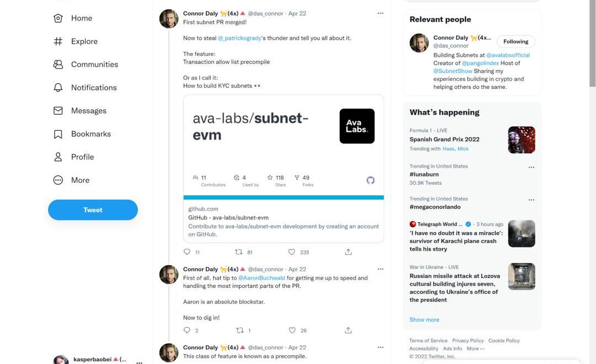596x364 pixels.
Task: Like the tweet with 235 likes
Action: pyautogui.click(x=292, y=252)
